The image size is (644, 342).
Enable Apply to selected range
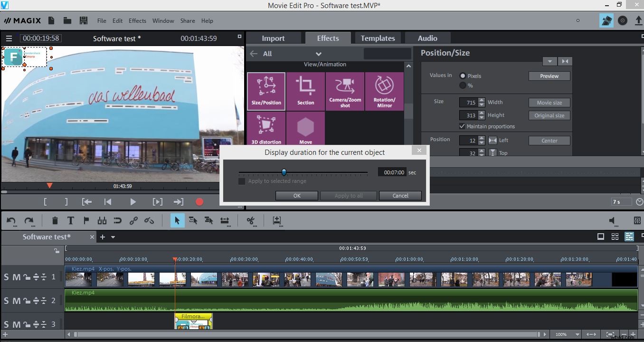242,181
